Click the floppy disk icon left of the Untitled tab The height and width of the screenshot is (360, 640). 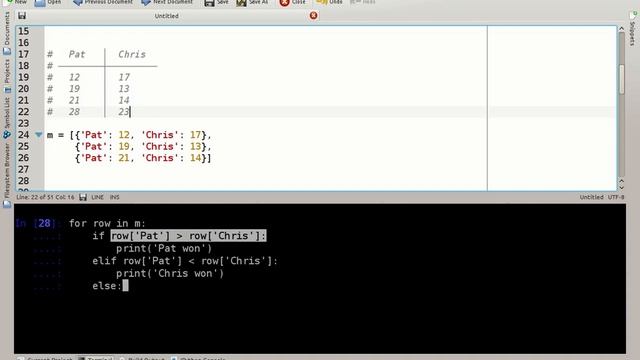coord(22,16)
